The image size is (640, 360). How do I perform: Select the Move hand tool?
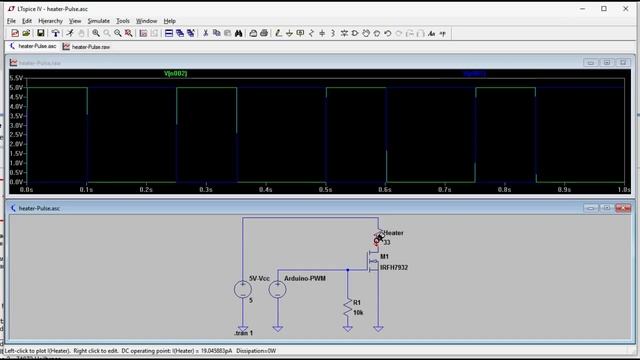click(x=366, y=33)
